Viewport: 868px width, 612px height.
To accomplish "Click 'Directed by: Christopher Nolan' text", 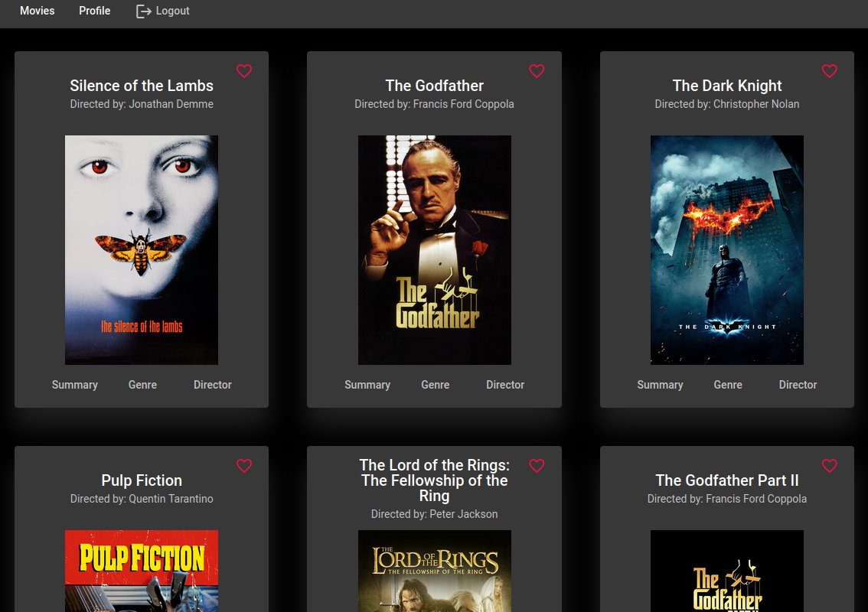I will [727, 104].
